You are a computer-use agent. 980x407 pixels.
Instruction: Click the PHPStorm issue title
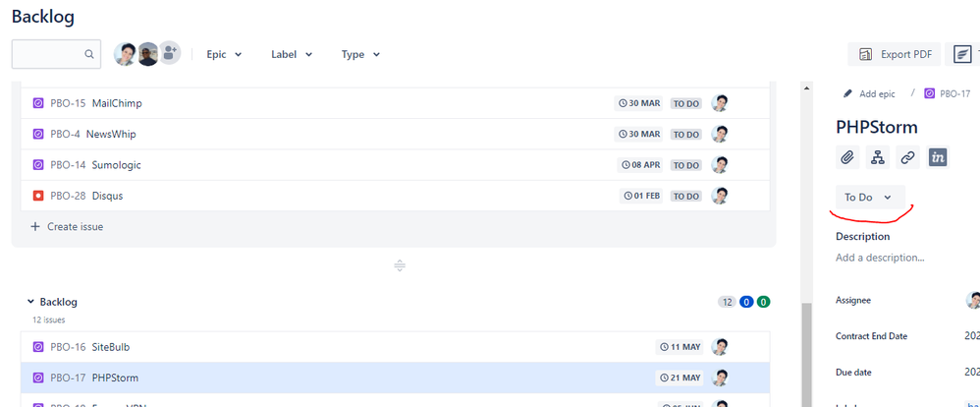pos(877,127)
